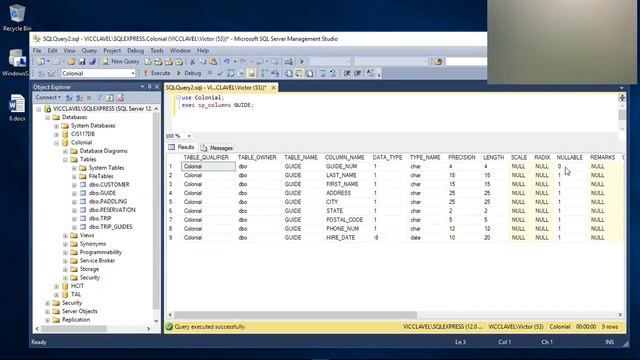Select the dbo.RESERVATION table

(x=112, y=210)
